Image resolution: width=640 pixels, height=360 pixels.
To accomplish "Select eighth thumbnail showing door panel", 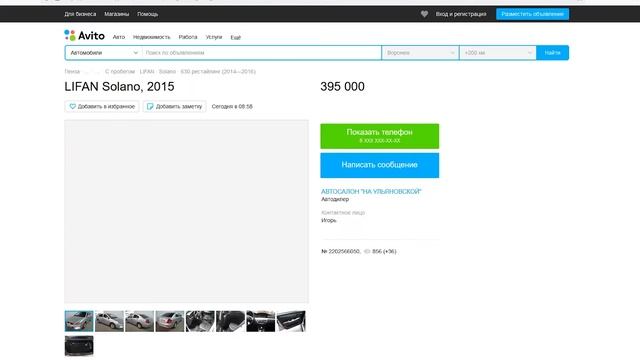I will click(291, 321).
